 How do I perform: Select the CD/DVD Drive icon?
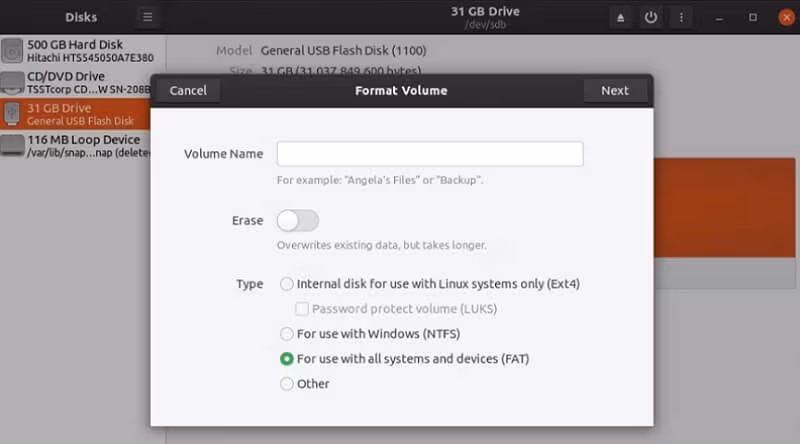[13, 82]
